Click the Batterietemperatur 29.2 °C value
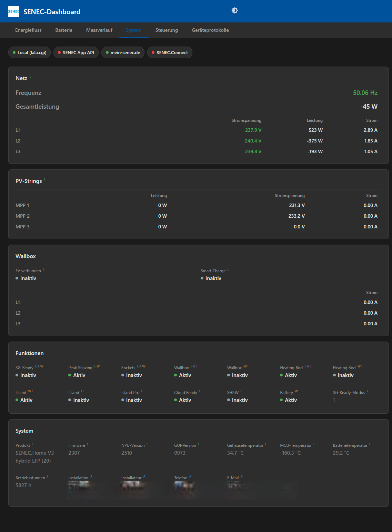392x532 pixels. [x=341, y=453]
